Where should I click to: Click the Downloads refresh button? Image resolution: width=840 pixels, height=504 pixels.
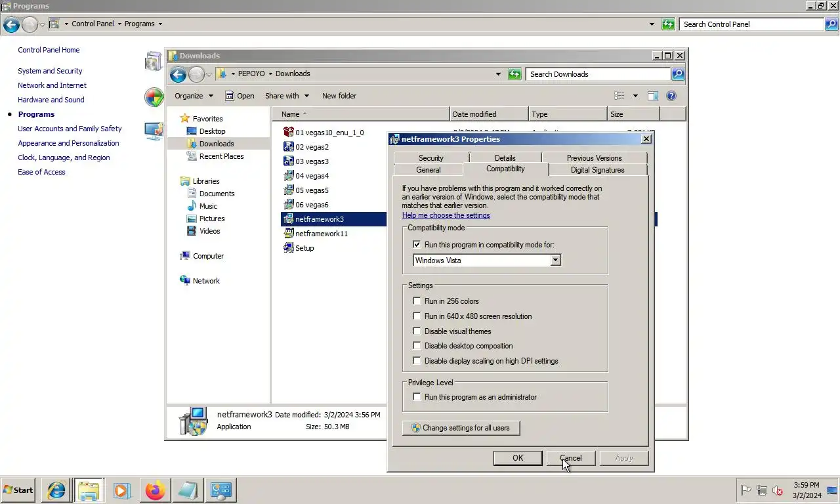[x=514, y=74]
